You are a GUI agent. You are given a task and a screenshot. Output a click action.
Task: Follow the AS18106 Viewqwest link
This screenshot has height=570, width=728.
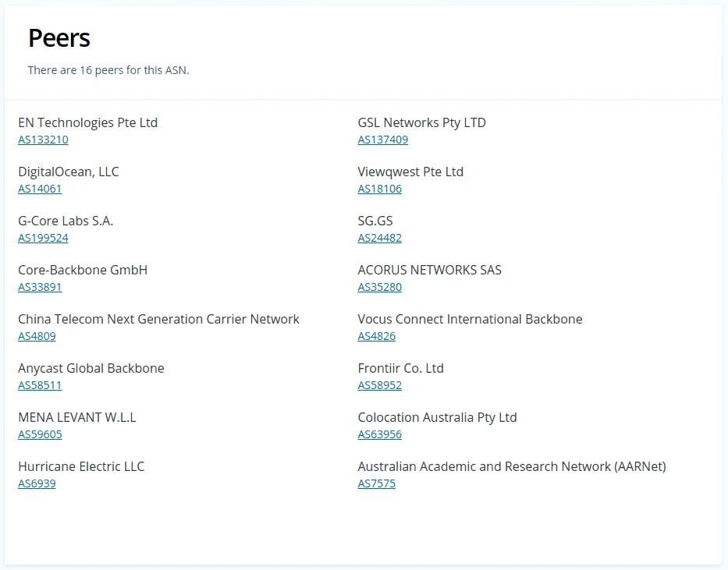[379, 189]
